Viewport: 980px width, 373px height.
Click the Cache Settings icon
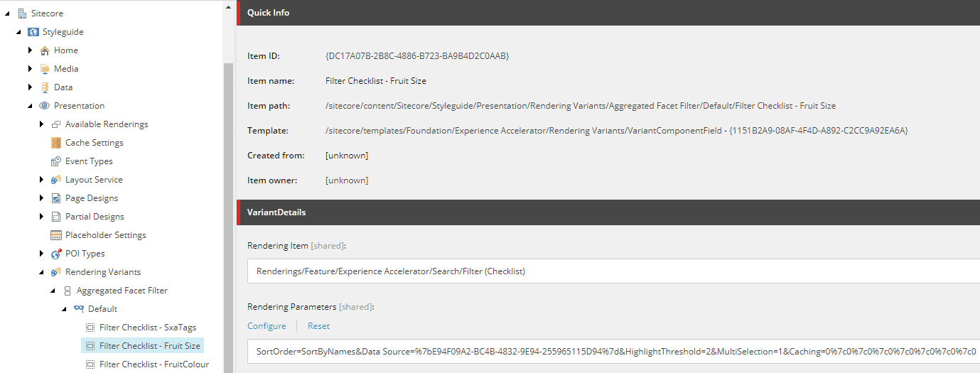point(55,143)
